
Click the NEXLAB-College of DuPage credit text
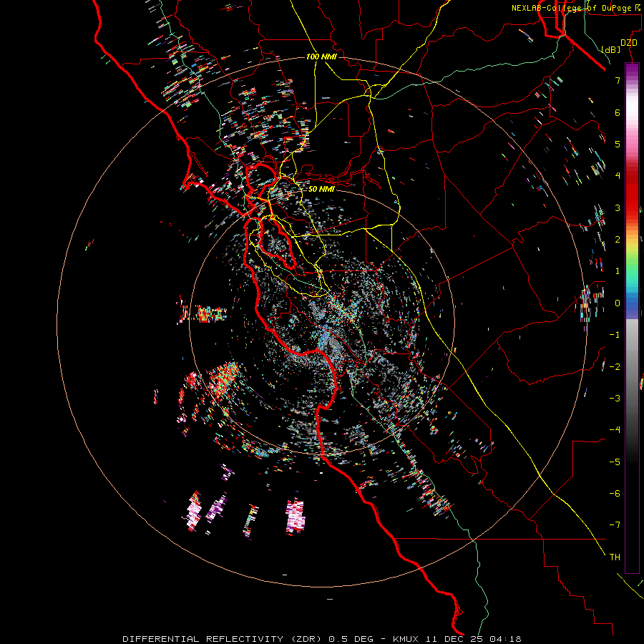click(577, 8)
